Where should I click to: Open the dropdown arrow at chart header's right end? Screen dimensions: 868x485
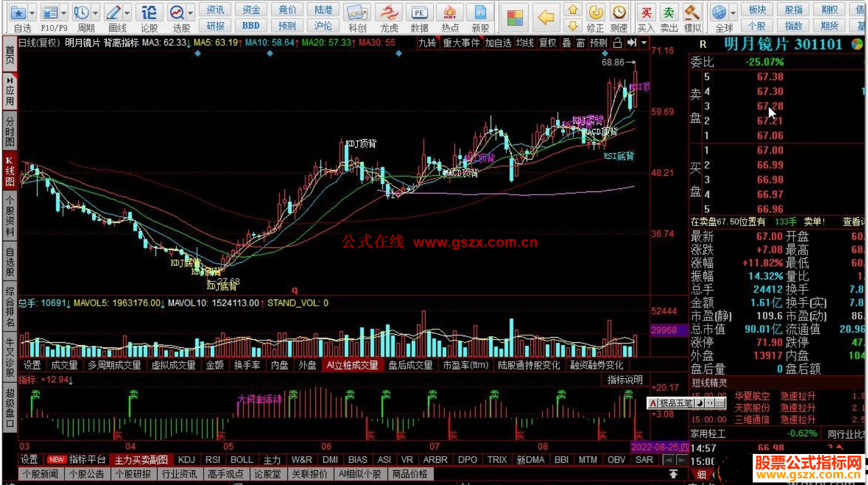(x=645, y=43)
